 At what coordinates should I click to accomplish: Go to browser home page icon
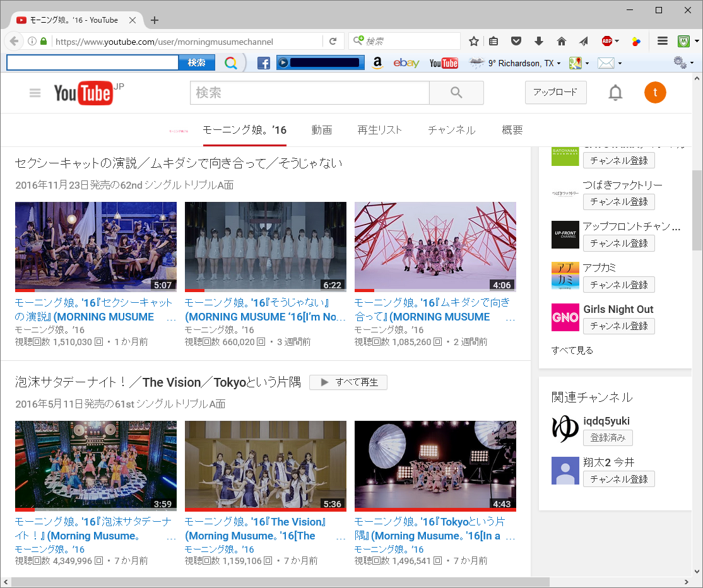[x=561, y=41]
